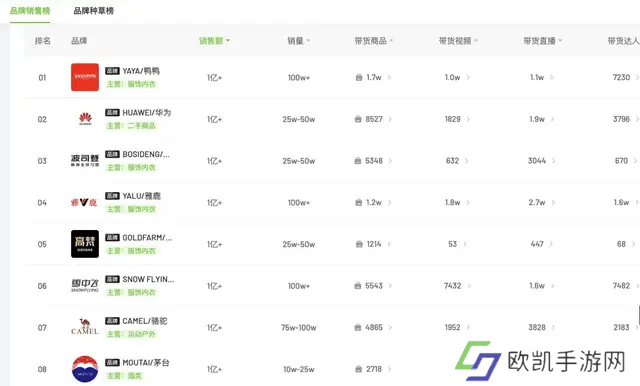Click GOLDFARM livestream count 447
Viewport: 640px width, 386px height.
coord(537,244)
